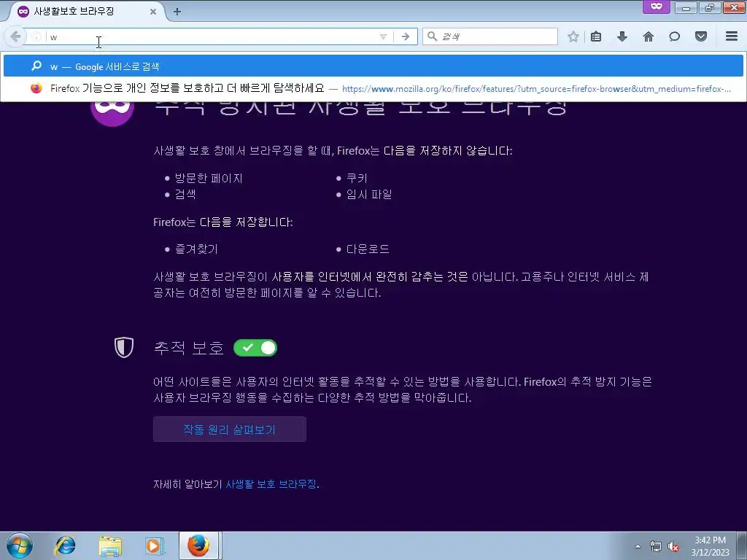Select the 사생활보호 브라우징 tab
747x560 pixels.
coord(86,12)
